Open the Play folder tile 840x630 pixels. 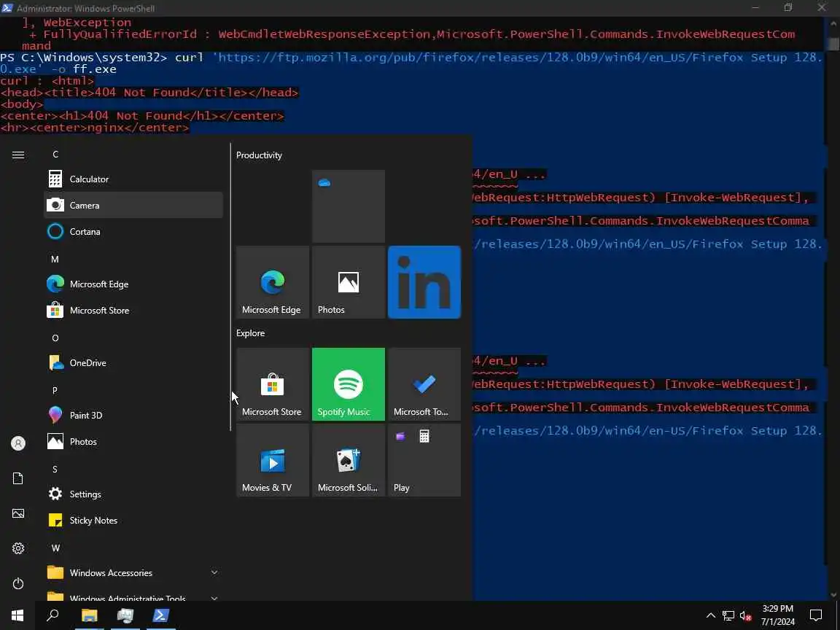click(424, 460)
